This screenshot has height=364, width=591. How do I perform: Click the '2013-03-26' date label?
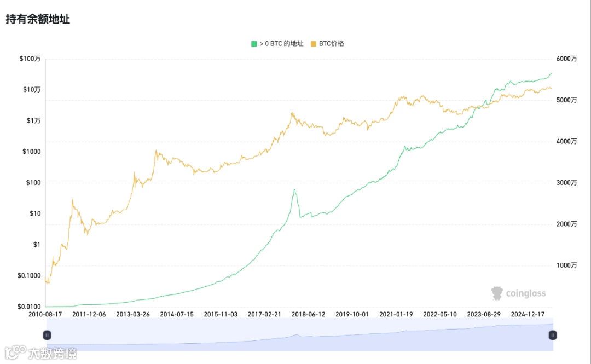pyautogui.click(x=132, y=314)
